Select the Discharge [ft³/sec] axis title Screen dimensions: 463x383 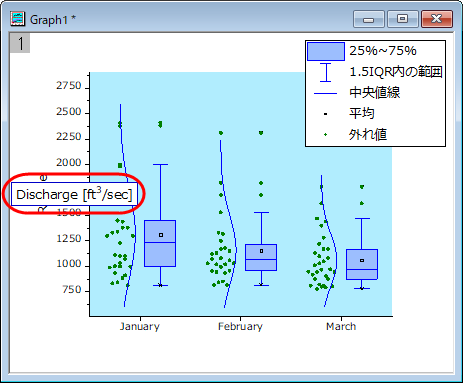pyautogui.click(x=74, y=194)
